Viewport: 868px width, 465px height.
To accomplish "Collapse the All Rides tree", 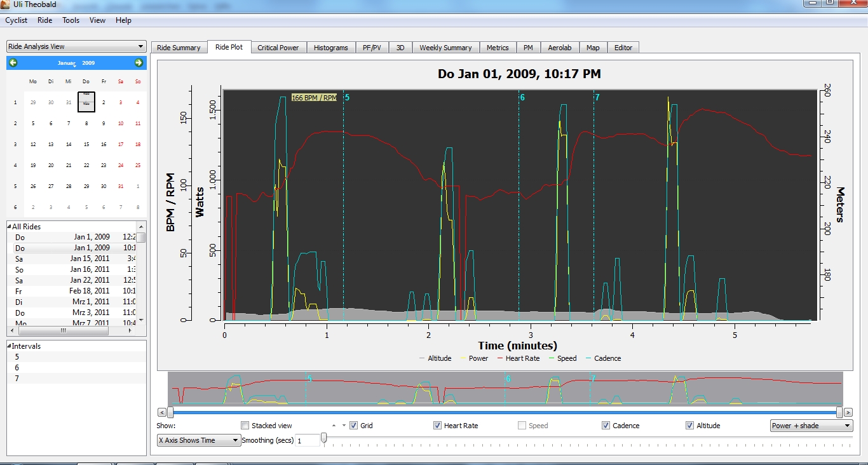I will click(10, 227).
